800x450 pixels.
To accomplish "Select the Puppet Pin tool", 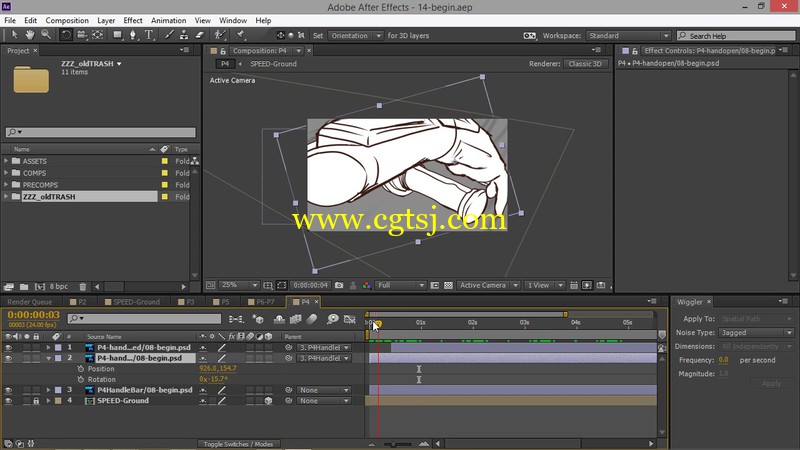I will 240,35.
